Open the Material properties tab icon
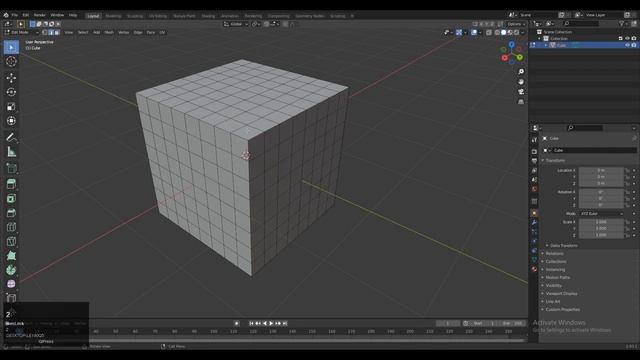 (534, 269)
